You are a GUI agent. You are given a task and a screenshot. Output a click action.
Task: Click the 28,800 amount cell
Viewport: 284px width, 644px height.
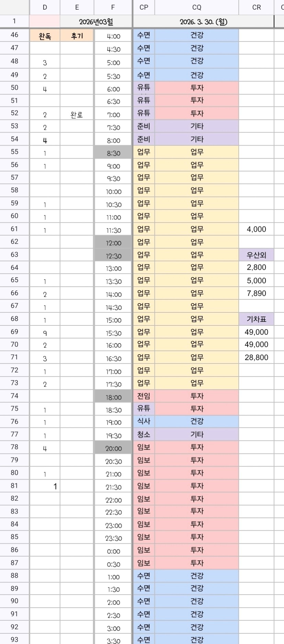pyautogui.click(x=256, y=357)
